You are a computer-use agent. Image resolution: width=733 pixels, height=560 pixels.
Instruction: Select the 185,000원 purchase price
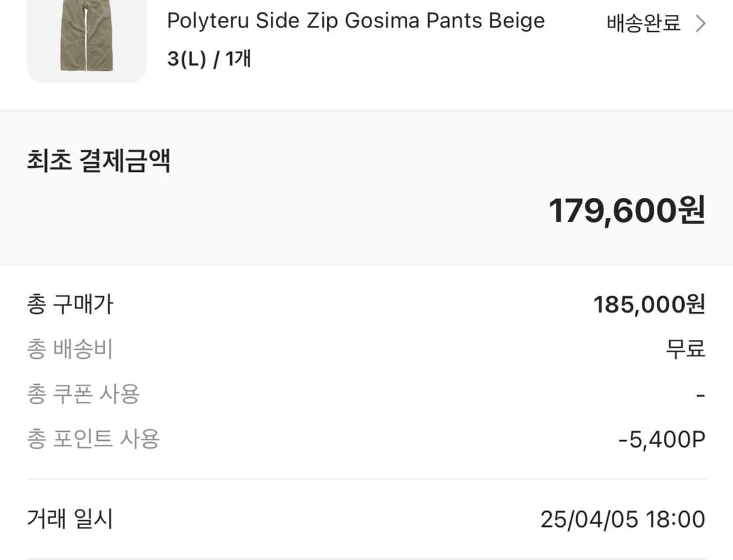(x=649, y=303)
